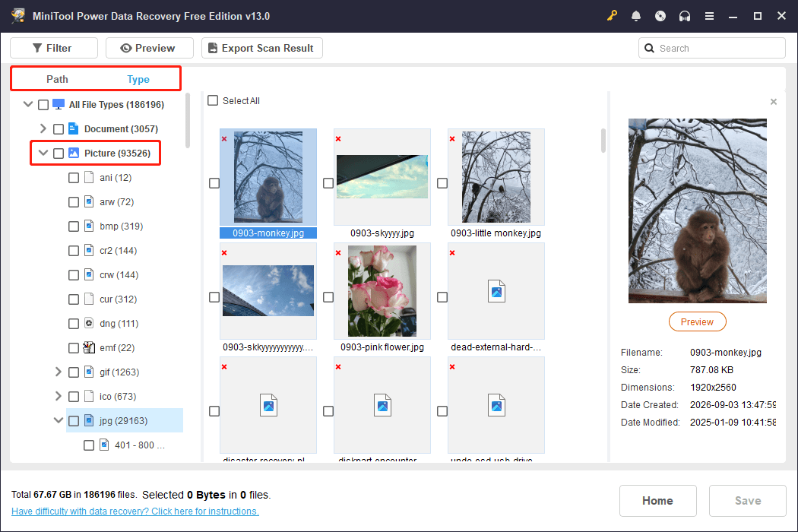The width and height of the screenshot is (798, 532).
Task: Click the jpg file type icon
Action: click(x=89, y=420)
